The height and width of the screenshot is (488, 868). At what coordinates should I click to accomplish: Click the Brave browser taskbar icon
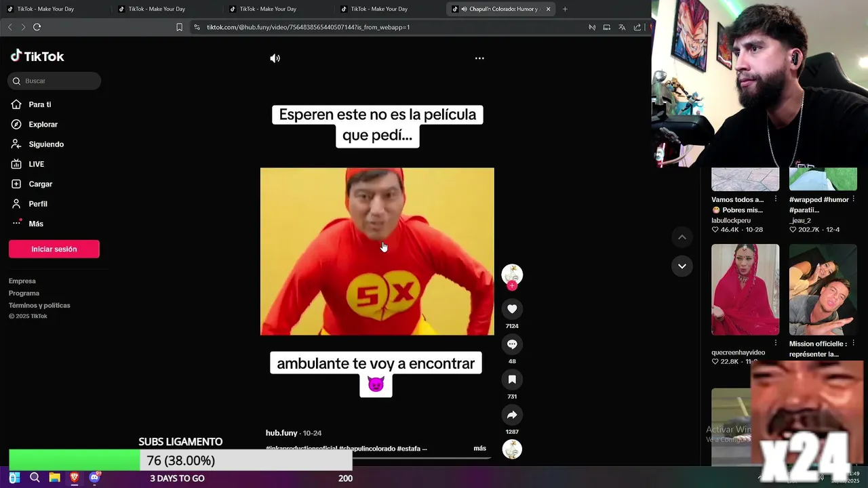(74, 478)
